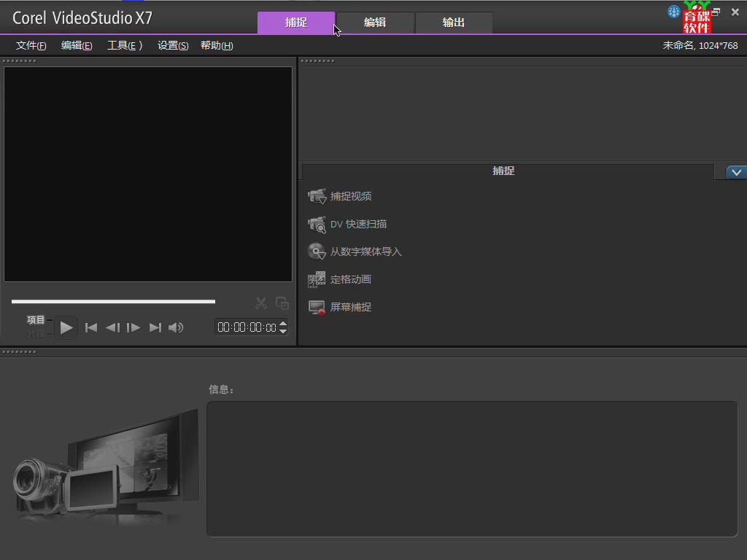Play the project in the preview
The width and height of the screenshot is (747, 560).
(66, 327)
